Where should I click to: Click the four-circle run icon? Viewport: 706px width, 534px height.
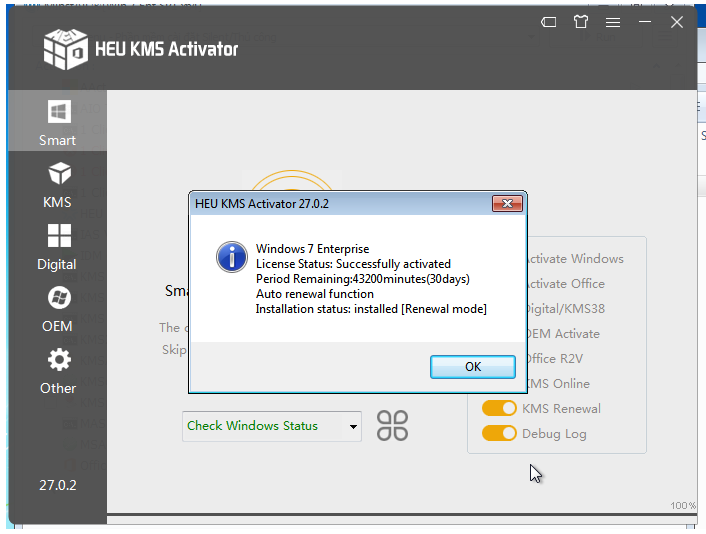393,425
